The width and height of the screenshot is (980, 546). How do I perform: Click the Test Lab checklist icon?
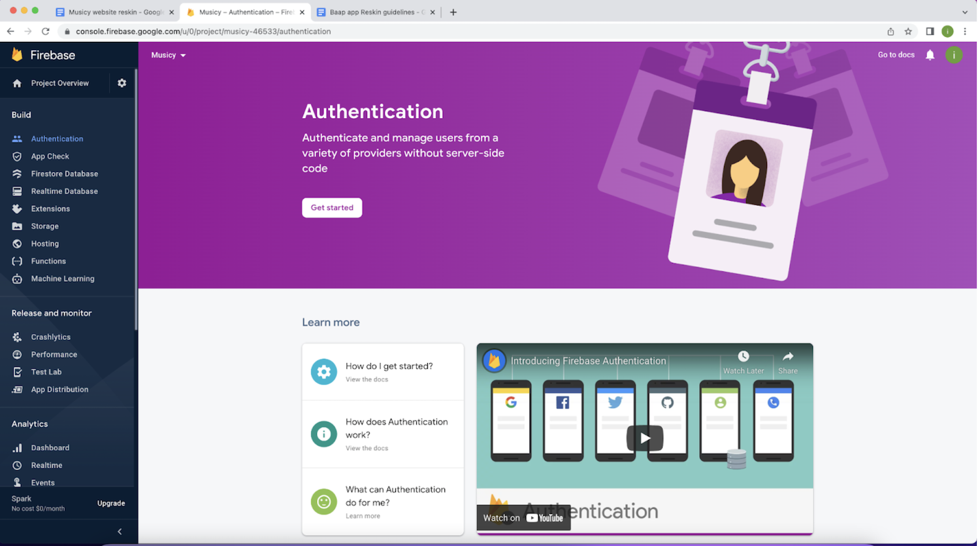[17, 372]
